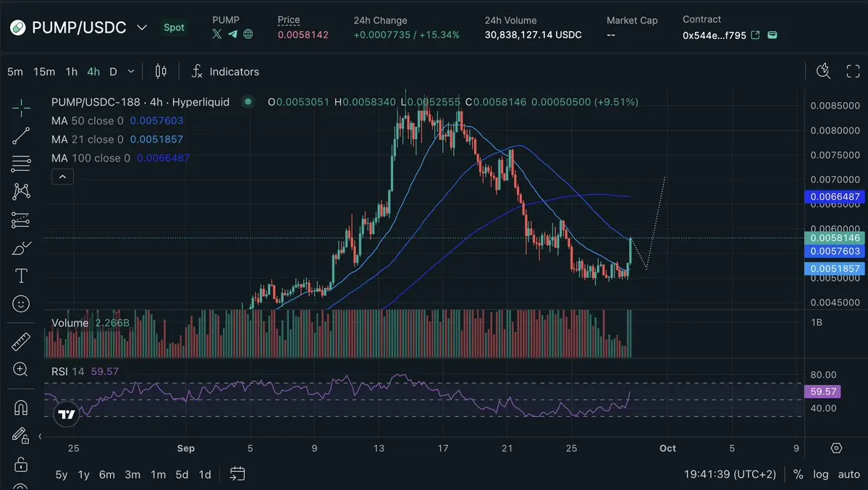Select the trend line drawing tool

point(21,135)
